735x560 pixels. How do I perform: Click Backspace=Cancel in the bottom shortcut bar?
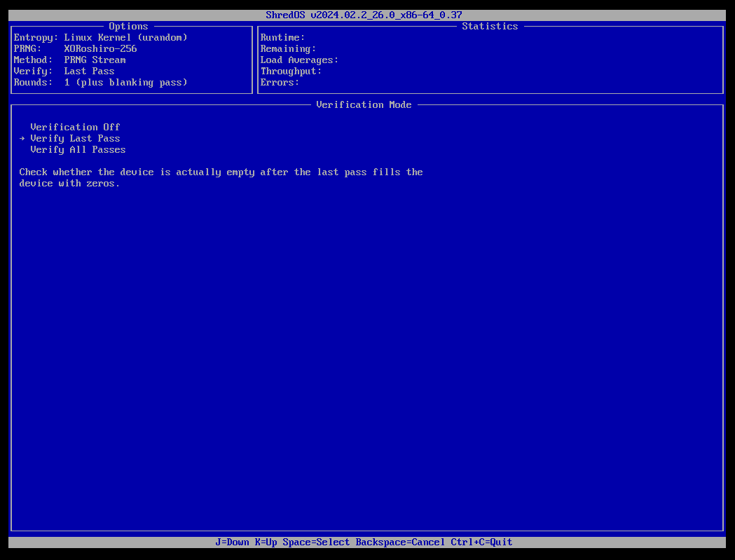tap(398, 542)
